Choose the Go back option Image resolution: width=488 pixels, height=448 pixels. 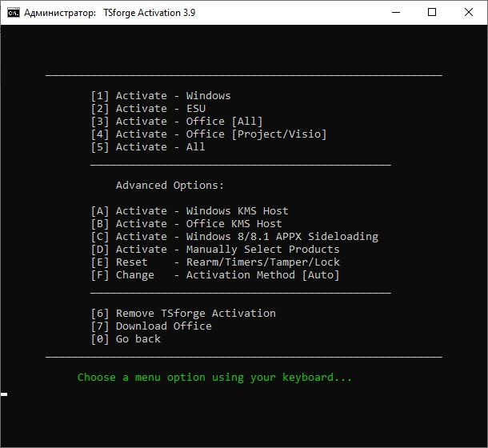(x=126, y=339)
